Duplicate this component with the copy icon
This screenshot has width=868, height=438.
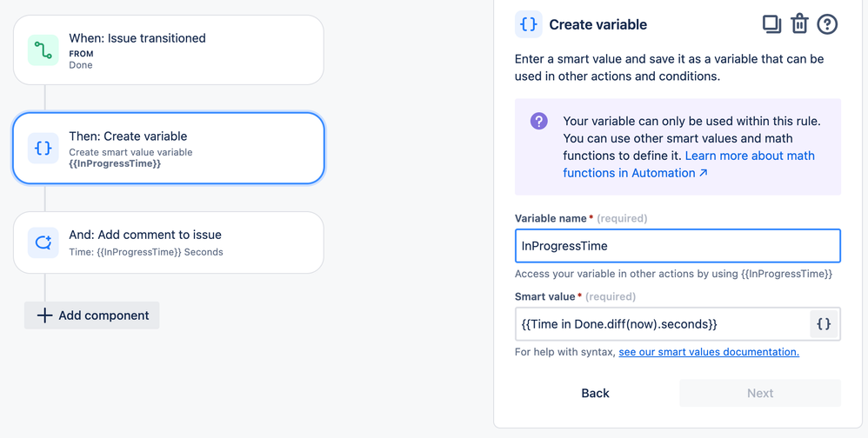(x=771, y=24)
